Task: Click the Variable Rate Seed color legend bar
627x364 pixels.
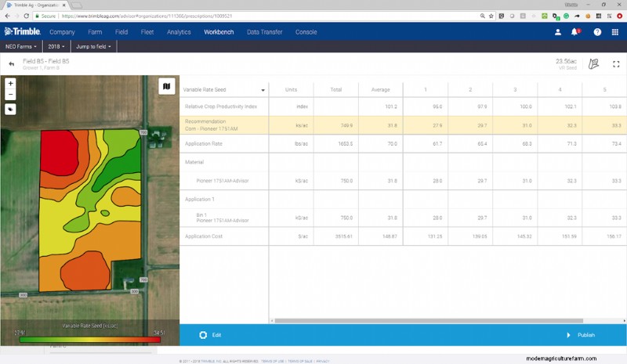Action: (89, 337)
